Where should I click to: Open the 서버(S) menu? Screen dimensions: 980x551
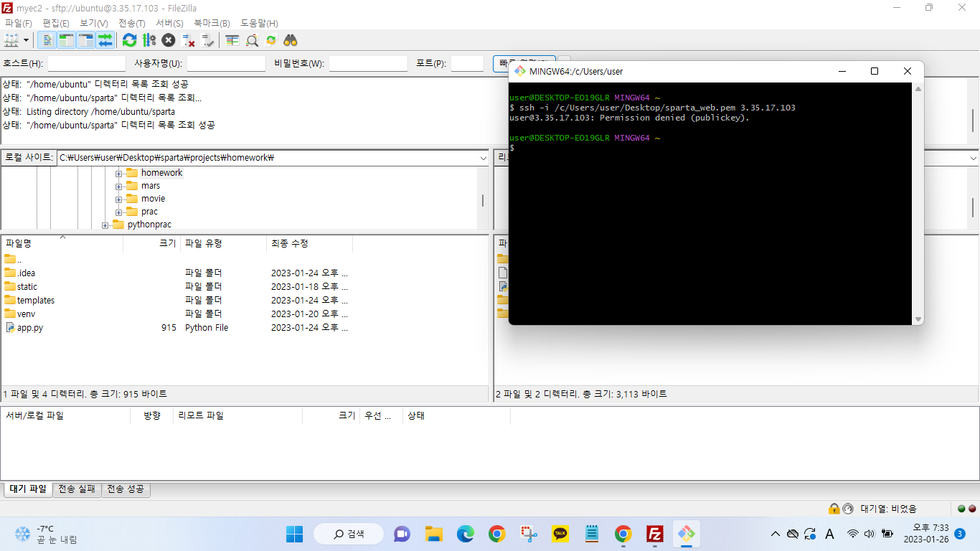point(169,24)
